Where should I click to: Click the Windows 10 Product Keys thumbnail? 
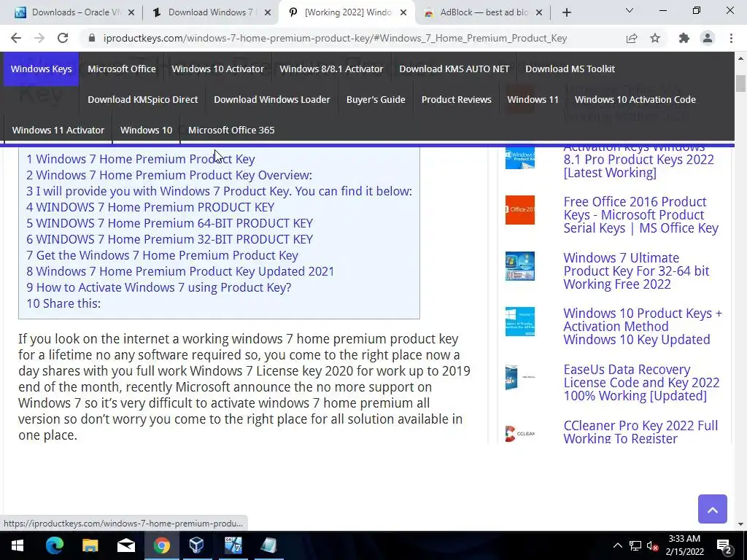coord(519,322)
